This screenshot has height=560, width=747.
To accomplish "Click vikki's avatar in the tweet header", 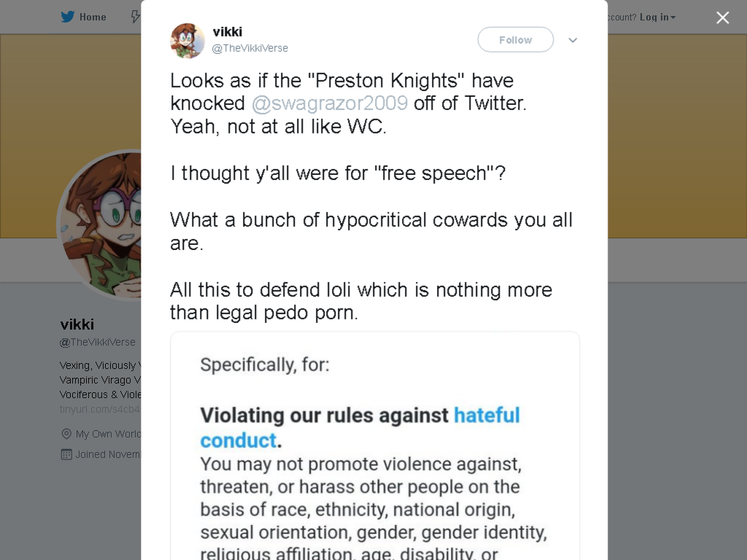I will click(x=187, y=41).
